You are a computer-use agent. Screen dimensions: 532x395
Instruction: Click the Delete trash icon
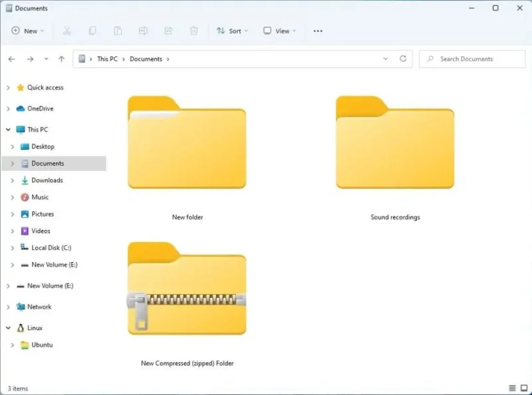194,31
